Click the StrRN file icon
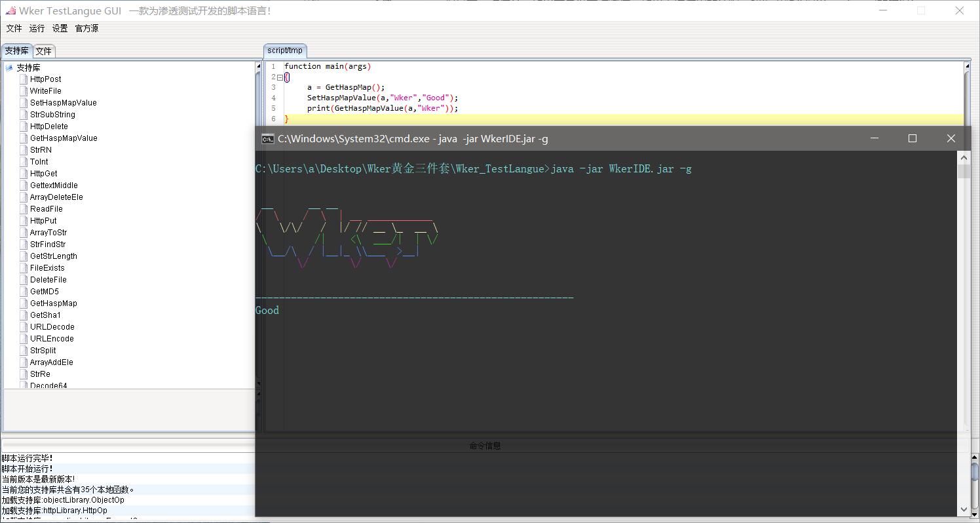This screenshot has height=523, width=980. 24,150
